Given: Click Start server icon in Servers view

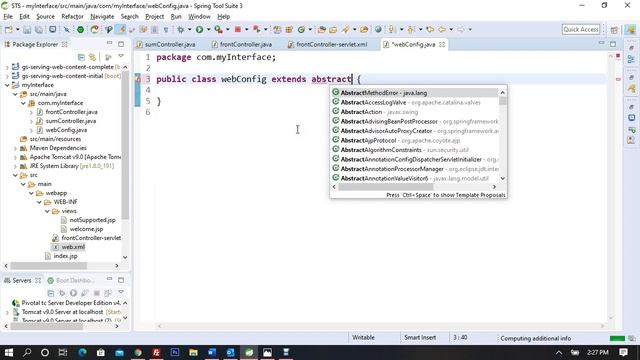Looking at the screenshot, I should (x=73, y=293).
